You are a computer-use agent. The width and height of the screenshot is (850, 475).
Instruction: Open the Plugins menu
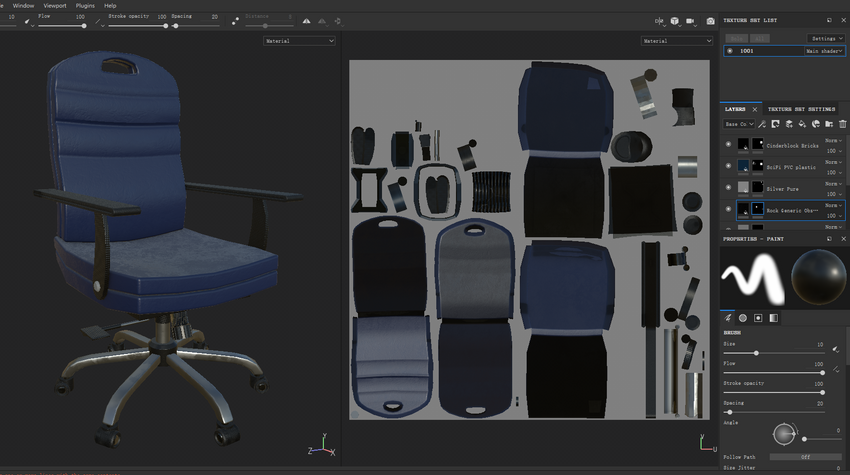tap(85, 5)
